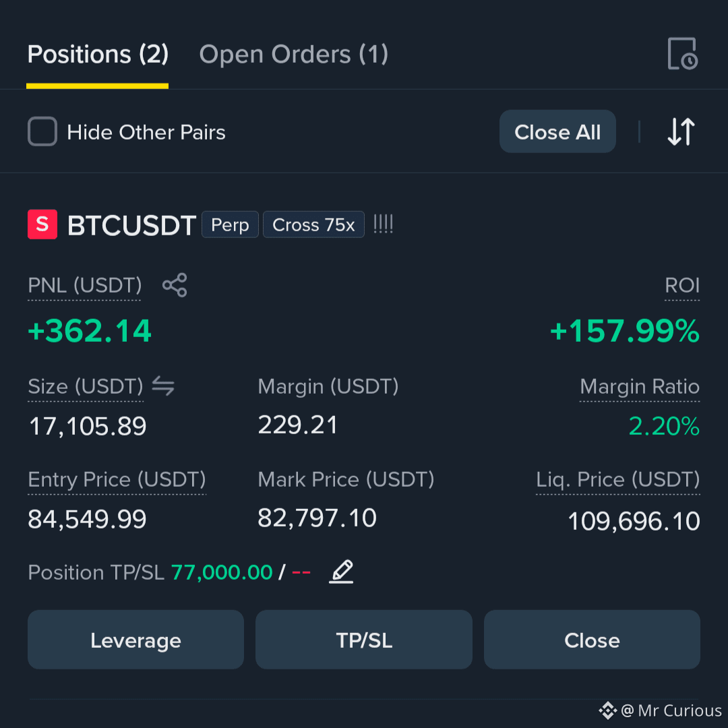Share PNL using the share icon
This screenshot has height=728, width=728.
(175, 285)
